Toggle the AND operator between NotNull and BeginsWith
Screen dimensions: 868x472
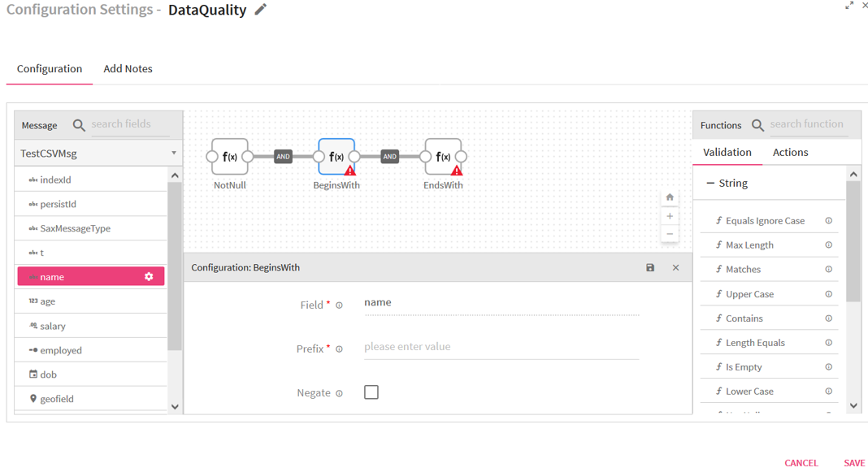click(283, 157)
